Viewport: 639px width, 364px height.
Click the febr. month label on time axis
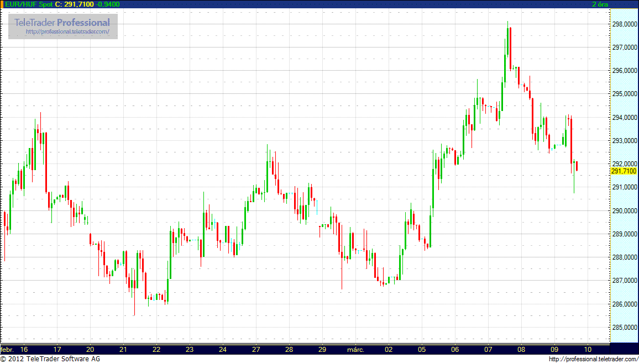[8, 350]
